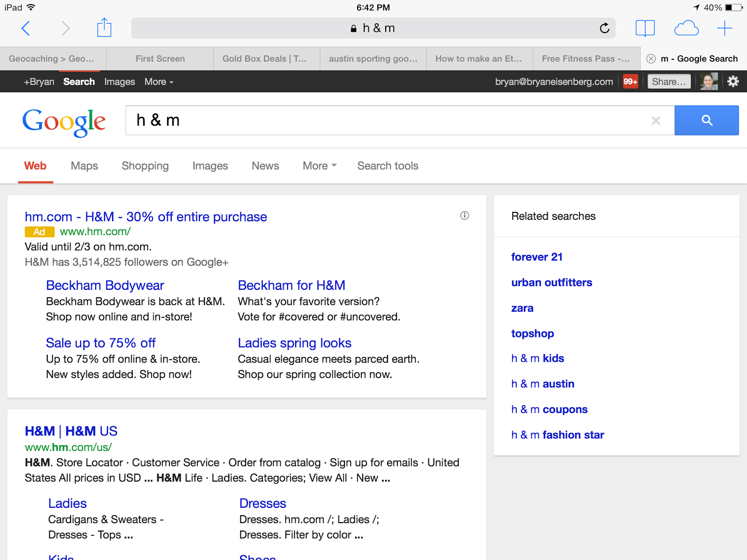Screen dimensions: 747x560
Task: Click the H&M Google+ followers line
Action: click(x=127, y=262)
